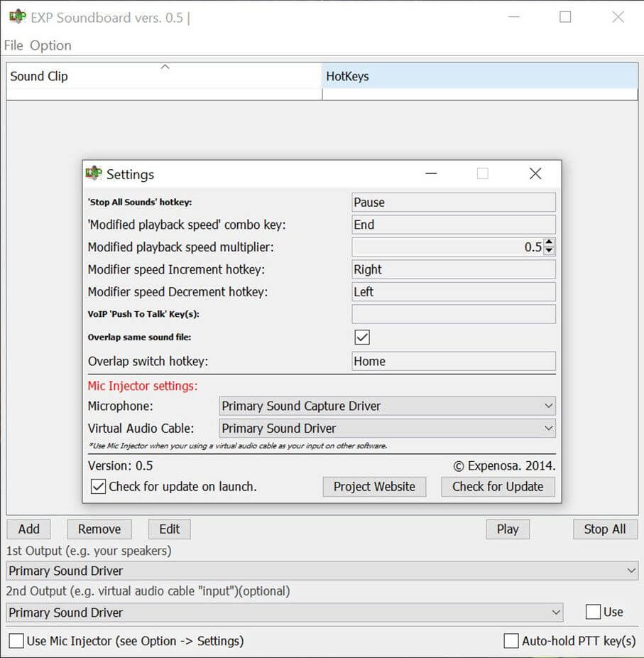Minimize the Settings dialog
644x658 pixels.
point(431,173)
